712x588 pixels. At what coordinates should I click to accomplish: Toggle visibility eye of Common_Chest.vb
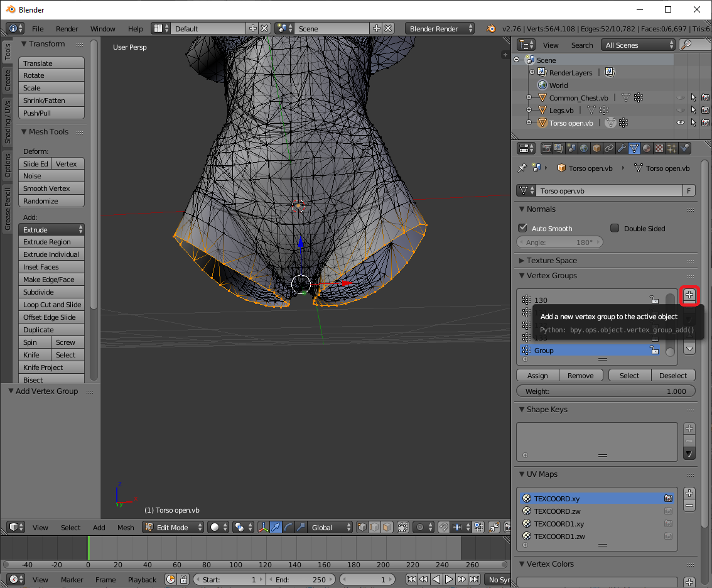pyautogui.click(x=680, y=97)
